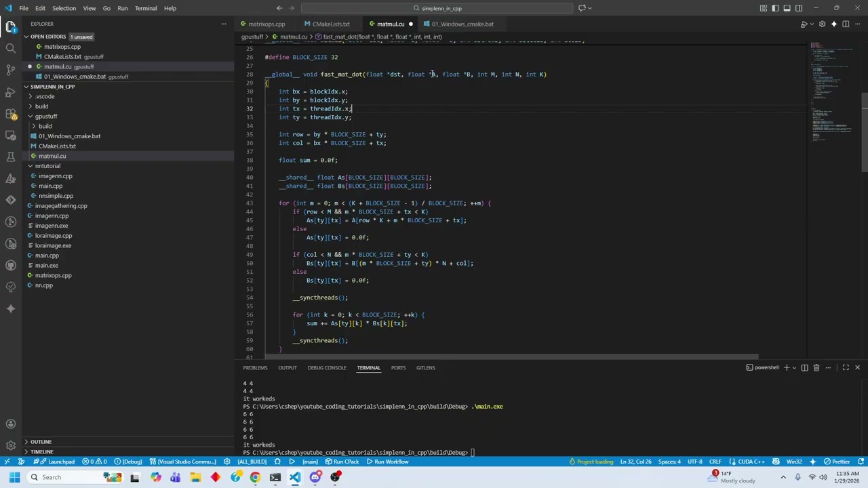The image size is (868, 488).
Task: Open the Run or Debug dropdown arrow
Action: tap(812, 24)
